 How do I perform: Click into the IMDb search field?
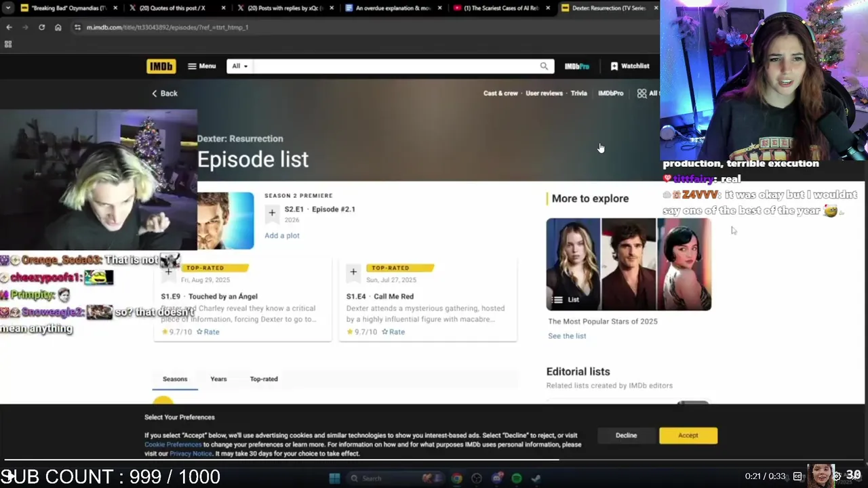pyautogui.click(x=396, y=66)
